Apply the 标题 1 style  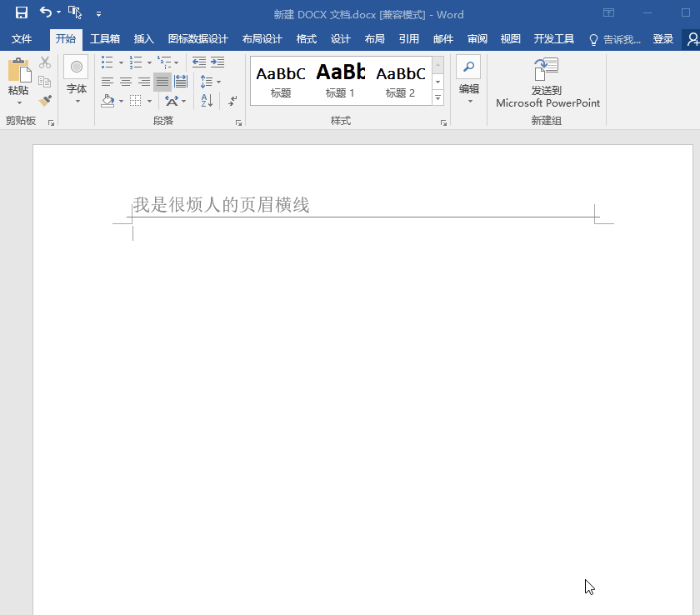(340, 79)
